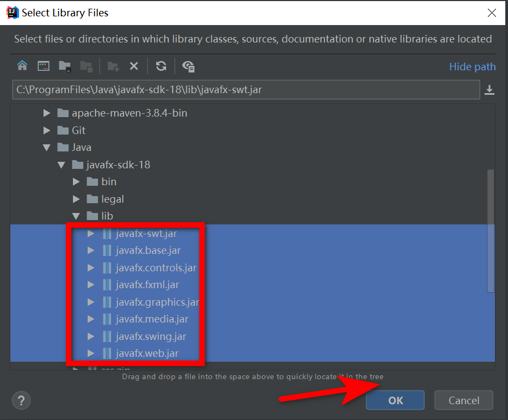Image resolution: width=508 pixels, height=420 pixels.
Task: Collapse the lib folder
Action: coord(76,216)
